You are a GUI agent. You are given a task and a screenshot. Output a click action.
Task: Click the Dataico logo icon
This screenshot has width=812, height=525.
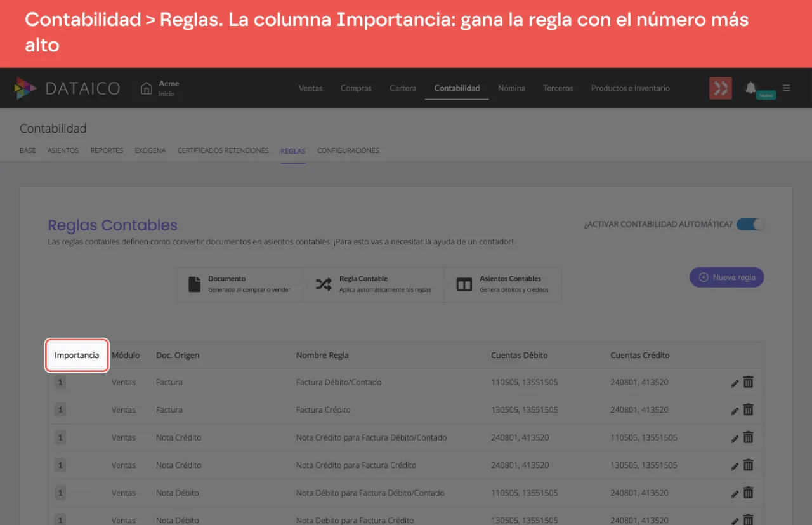tap(25, 88)
